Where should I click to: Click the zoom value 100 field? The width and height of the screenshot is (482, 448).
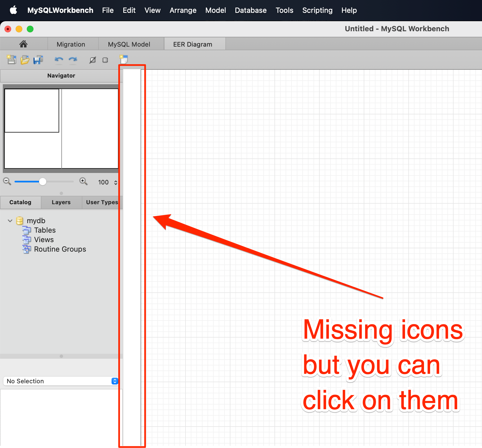pos(103,182)
